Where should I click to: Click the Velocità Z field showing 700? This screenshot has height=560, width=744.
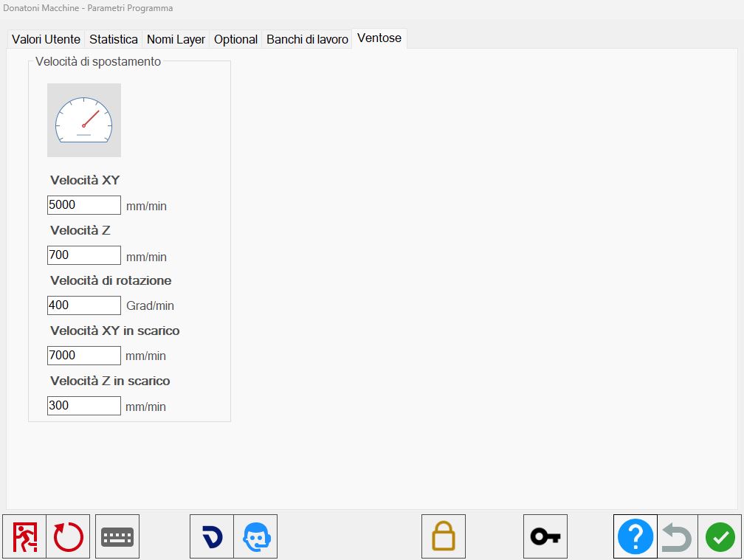84,255
